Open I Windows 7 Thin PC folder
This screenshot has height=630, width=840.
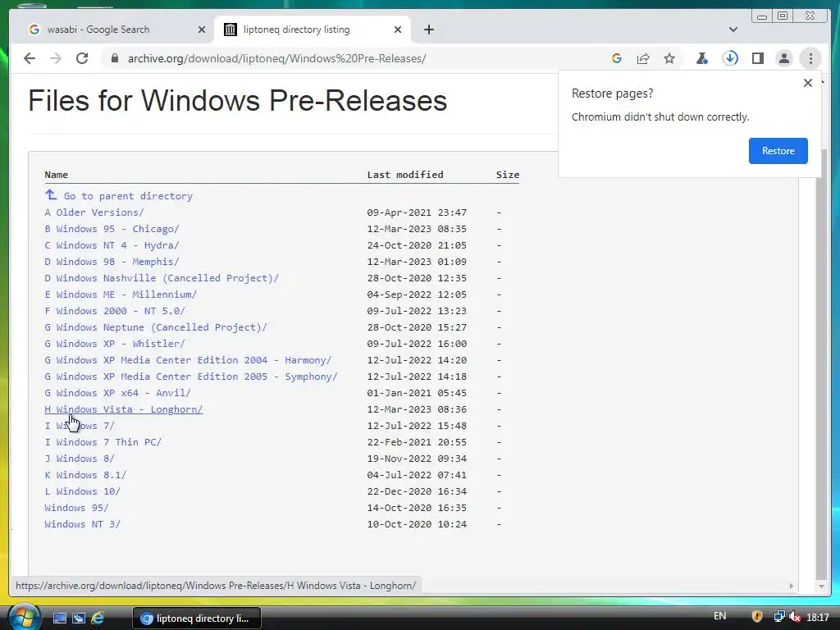pyautogui.click(x=103, y=442)
